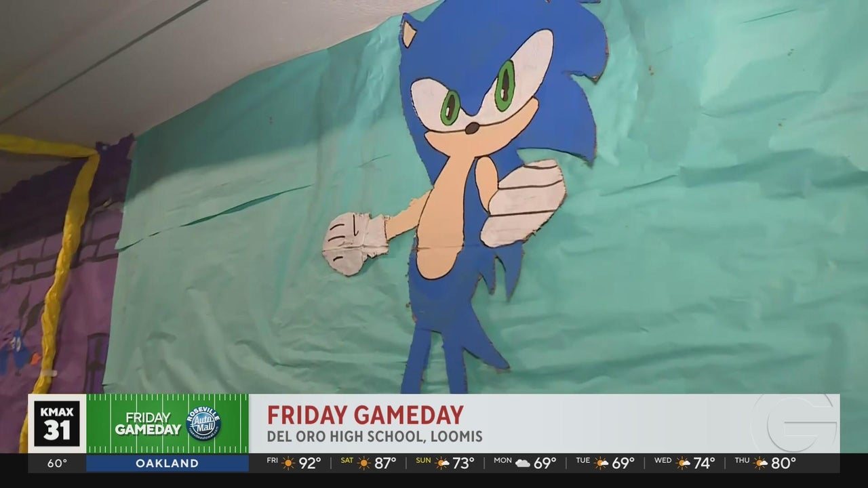868x488 pixels.
Task: Click Thursday's partly sunny weather icon
Action: (760, 464)
